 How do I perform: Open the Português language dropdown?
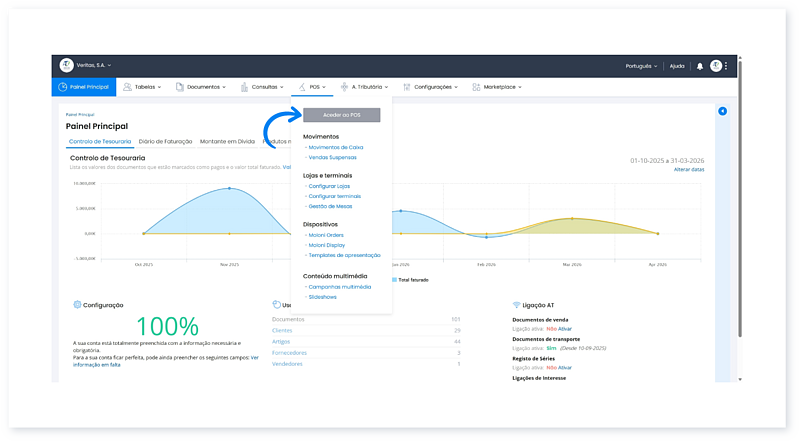point(641,66)
